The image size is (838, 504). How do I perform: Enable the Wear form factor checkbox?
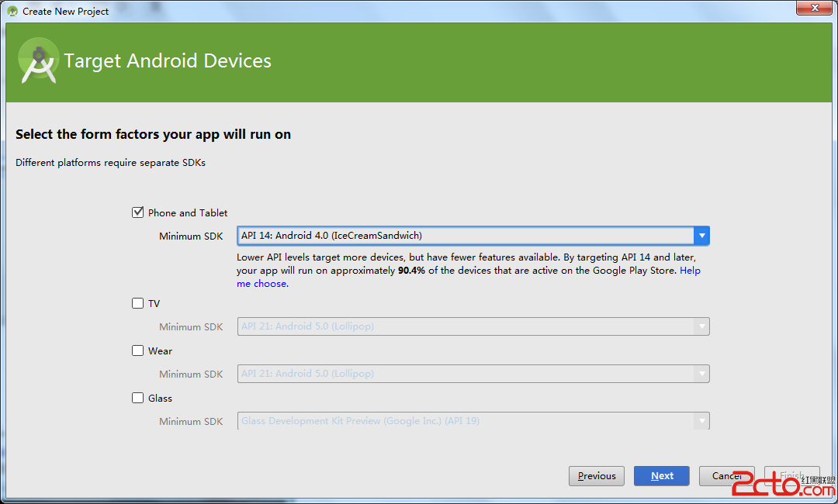pyautogui.click(x=138, y=350)
